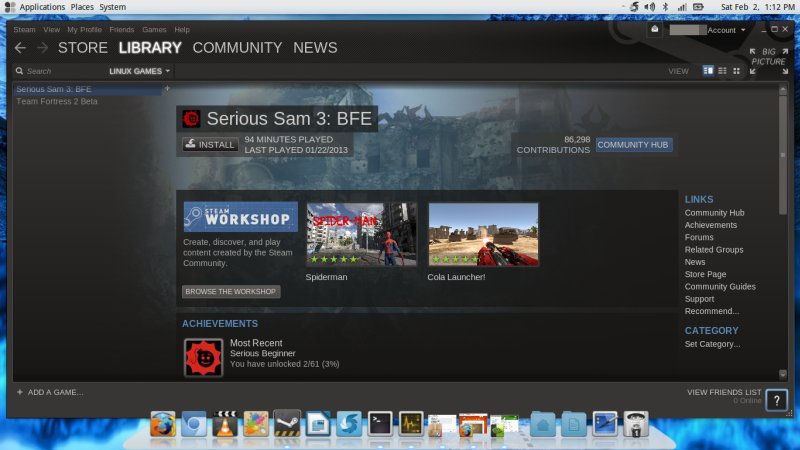Go back with the left arrow
Image resolution: width=800 pixels, height=450 pixels.
pyautogui.click(x=20, y=48)
